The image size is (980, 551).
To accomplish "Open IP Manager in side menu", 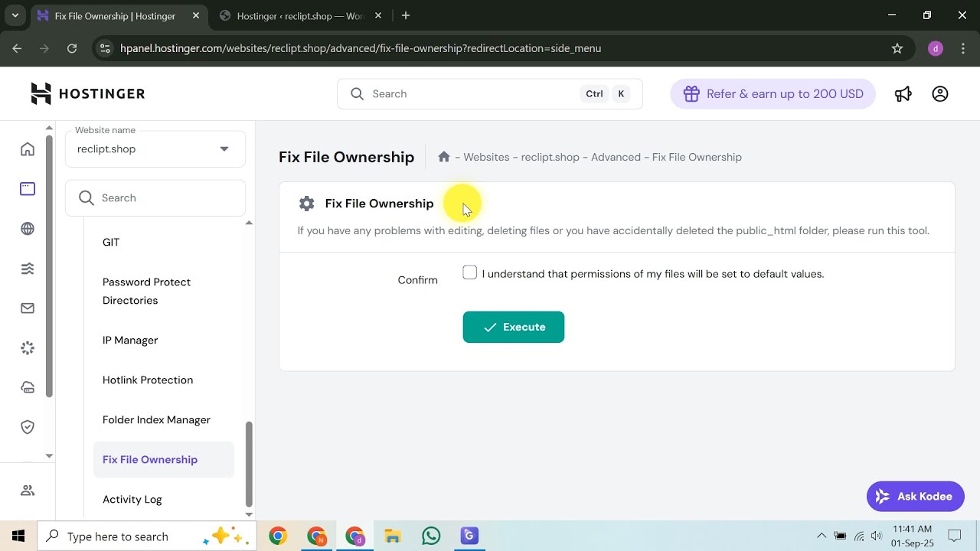I will (130, 340).
